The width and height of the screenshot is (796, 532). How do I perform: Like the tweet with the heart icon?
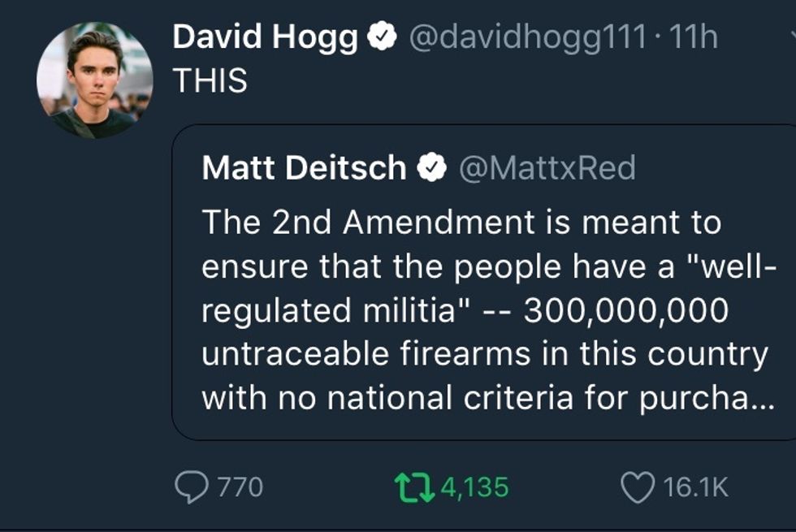636,487
